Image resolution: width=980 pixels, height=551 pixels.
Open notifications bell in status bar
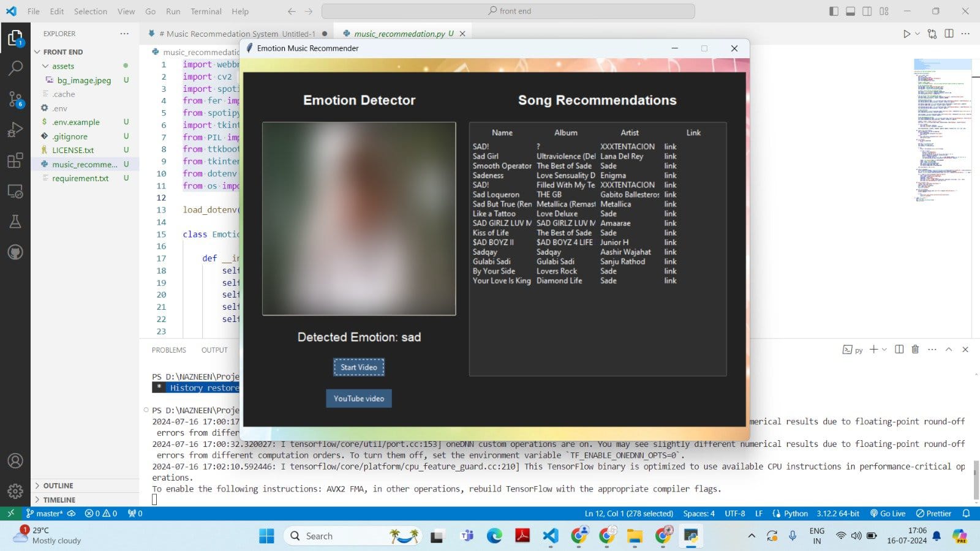[x=966, y=514]
